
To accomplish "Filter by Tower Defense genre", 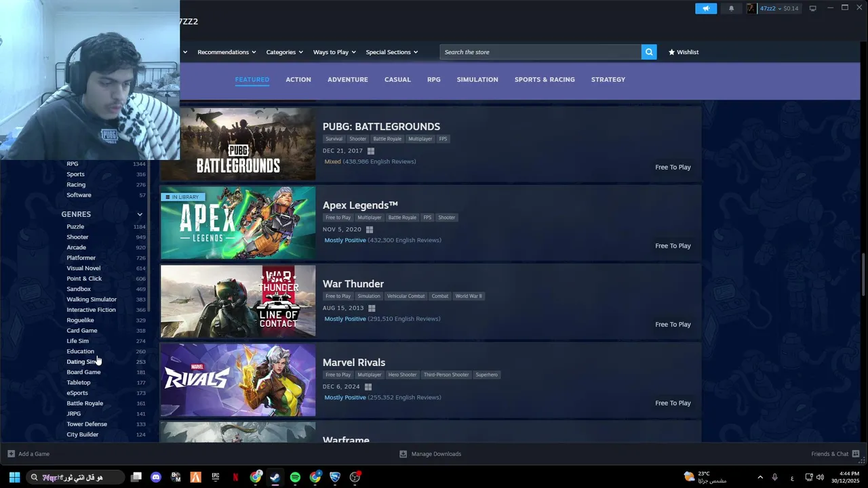I will 87,424.
